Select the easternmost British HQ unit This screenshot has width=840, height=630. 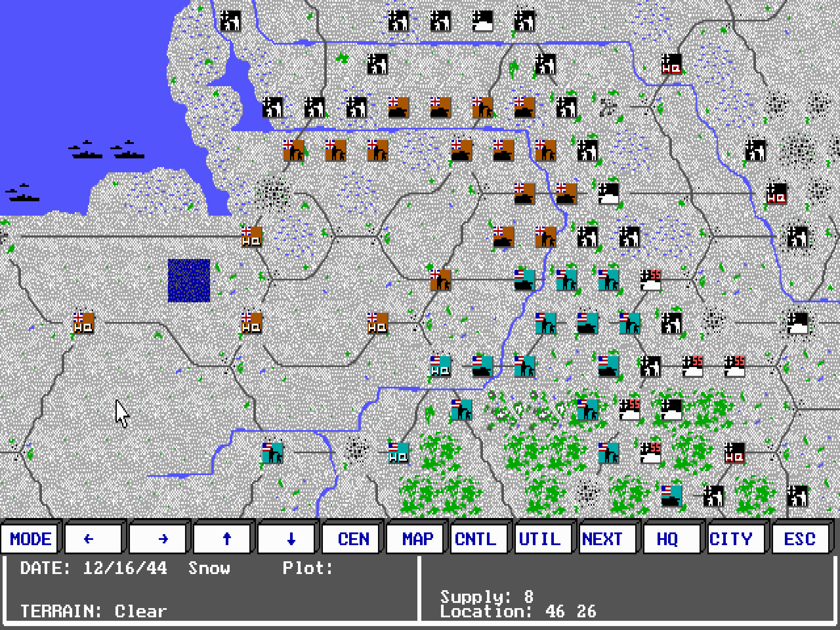coord(378,323)
